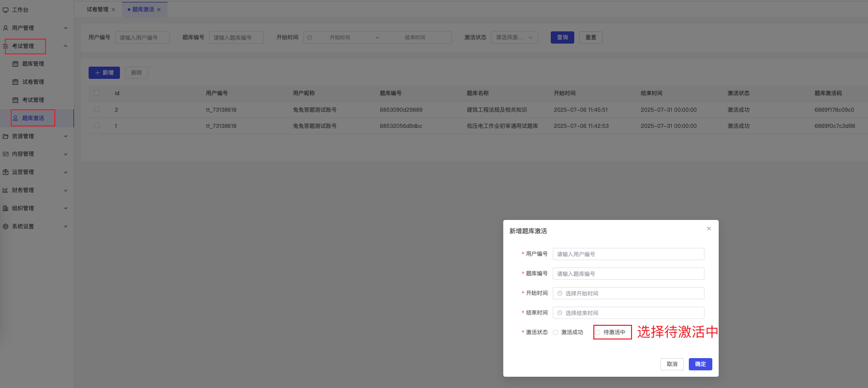Select the 待激活中 radio option
The width and height of the screenshot is (868, 388).
point(598,333)
